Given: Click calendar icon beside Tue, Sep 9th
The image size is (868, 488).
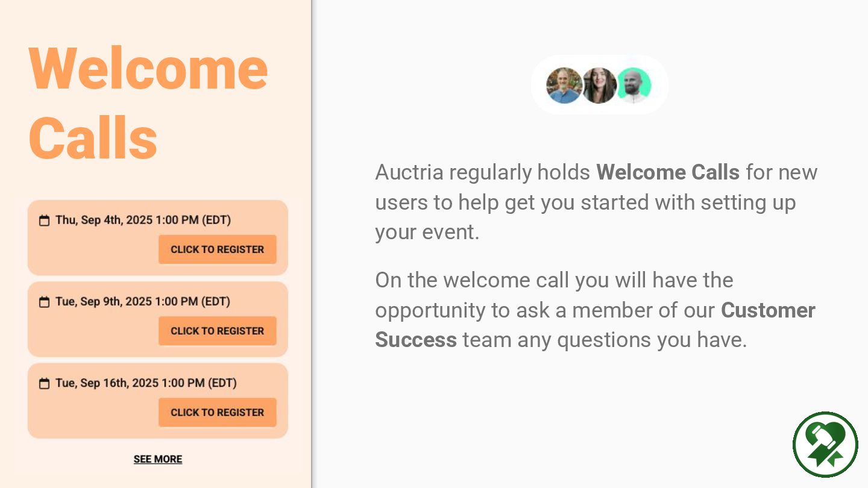Looking at the screenshot, I should pyautogui.click(x=44, y=302).
